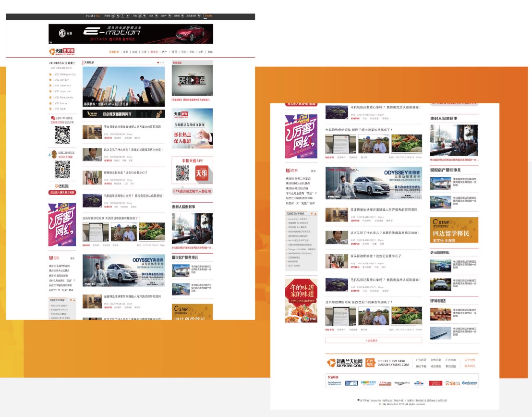Open the 天维首页 navigation tab
The image size is (532, 417).
tap(114, 51)
